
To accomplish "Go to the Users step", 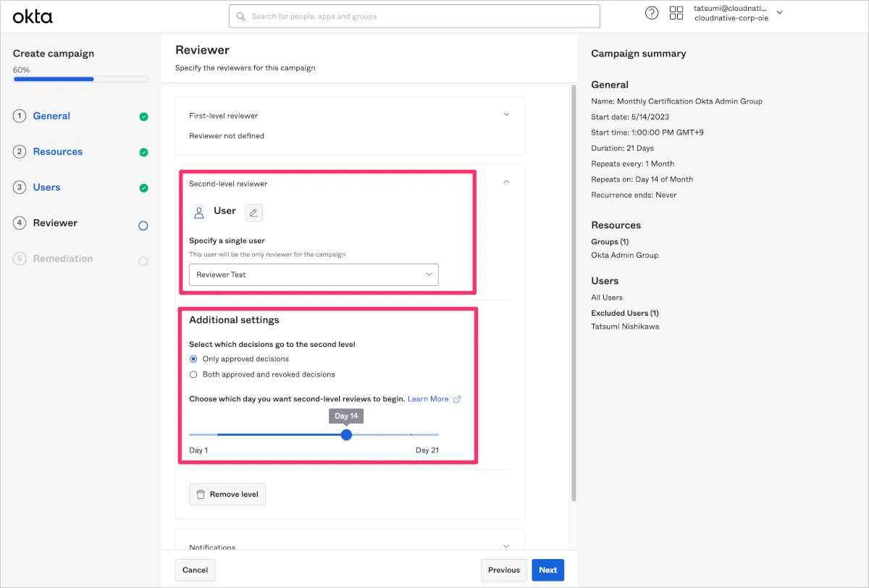I will (x=46, y=188).
